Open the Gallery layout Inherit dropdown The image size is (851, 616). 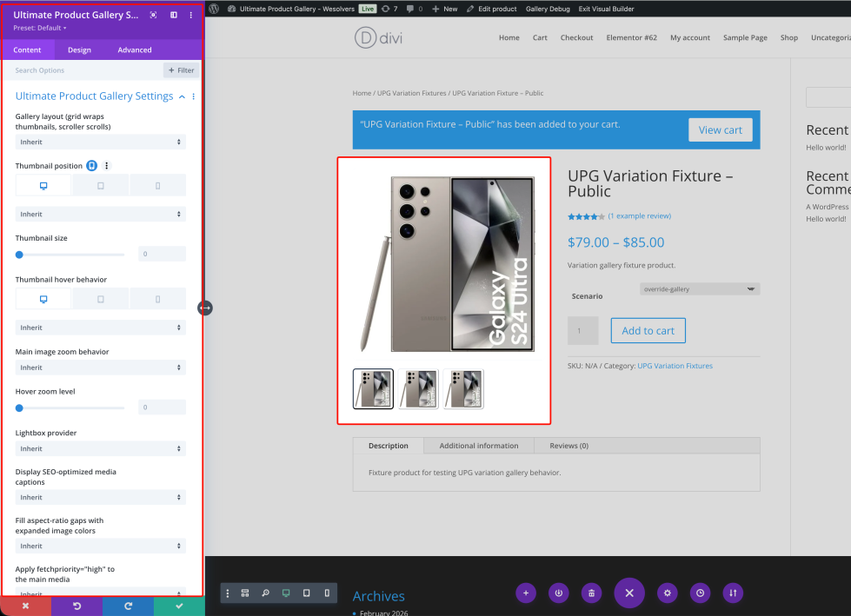coord(100,142)
